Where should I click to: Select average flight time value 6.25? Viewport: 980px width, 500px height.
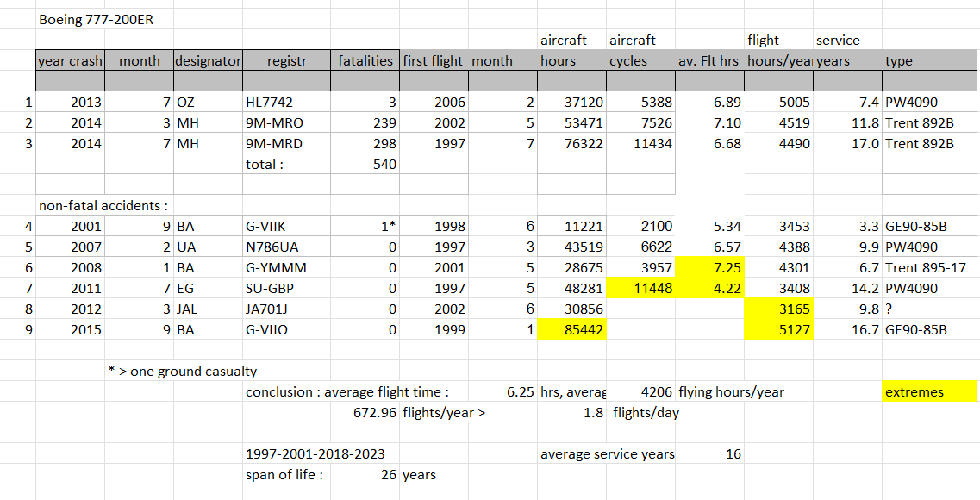point(502,392)
